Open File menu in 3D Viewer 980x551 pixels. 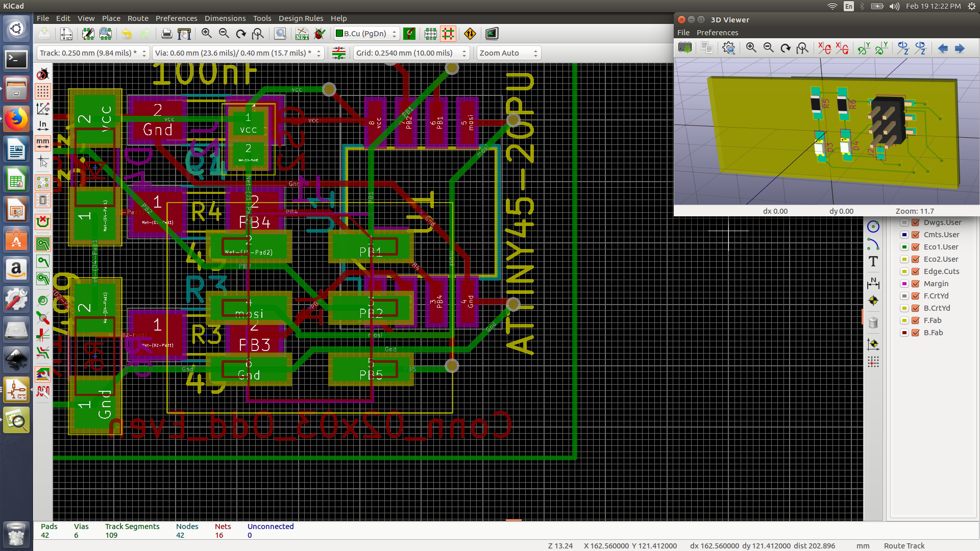[x=683, y=33]
